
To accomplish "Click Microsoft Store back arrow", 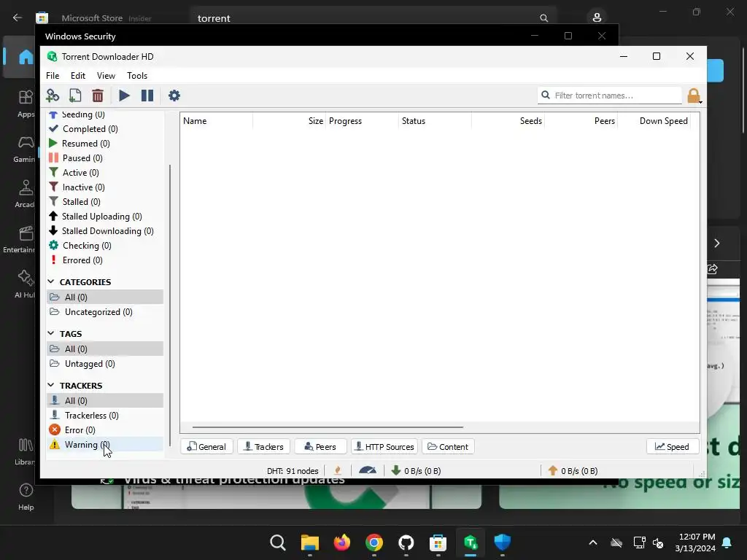I will pos(18,17).
